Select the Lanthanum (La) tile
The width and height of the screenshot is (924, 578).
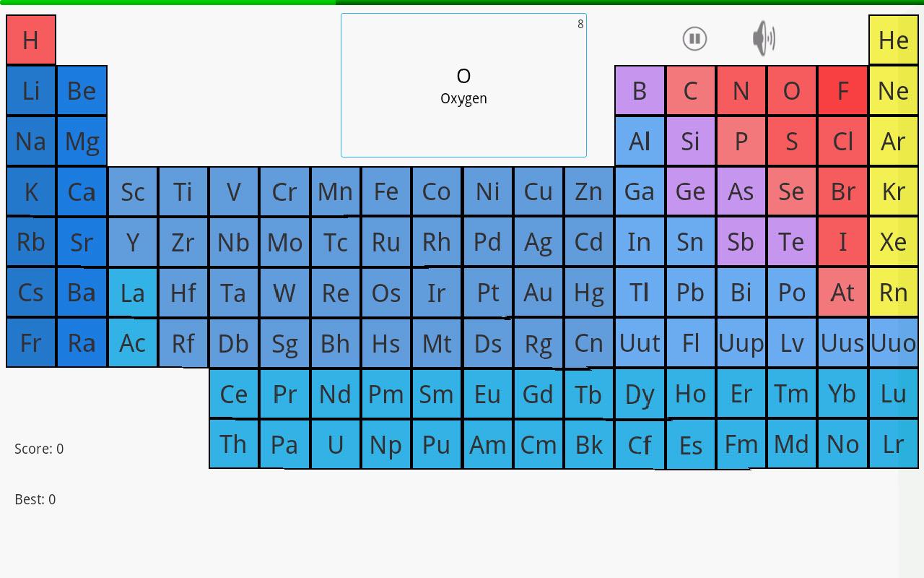[x=133, y=293]
